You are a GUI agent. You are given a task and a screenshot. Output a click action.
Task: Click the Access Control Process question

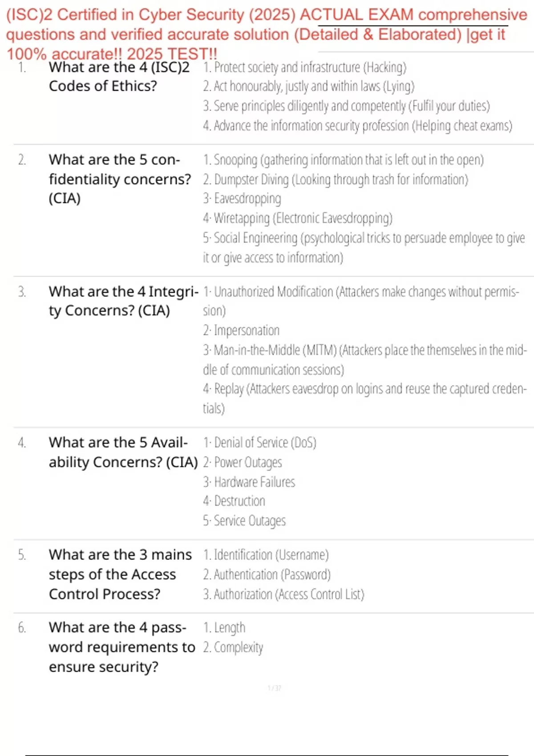tap(120, 574)
